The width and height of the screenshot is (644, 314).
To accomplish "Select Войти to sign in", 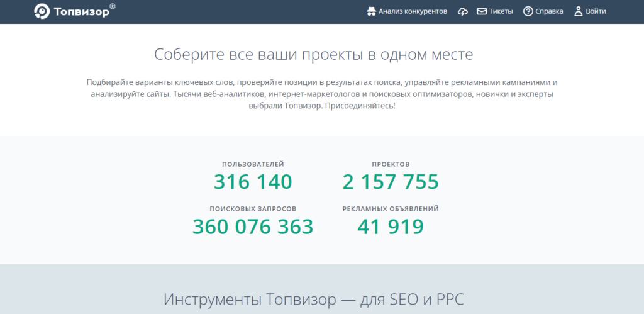I will 596,11.
